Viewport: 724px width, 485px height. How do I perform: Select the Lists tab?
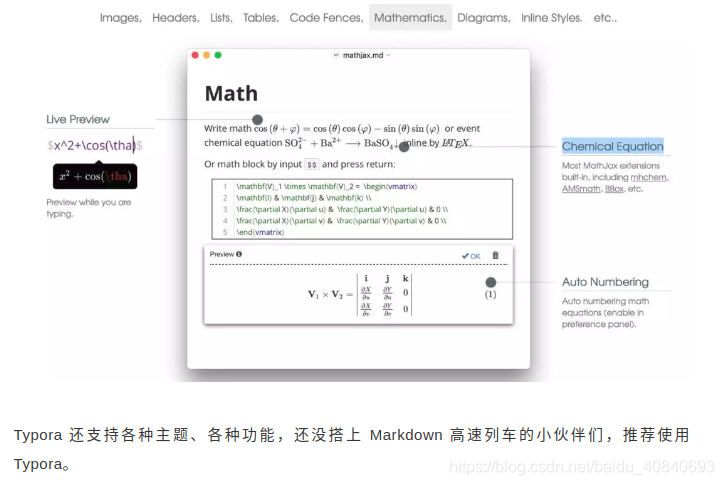[221, 18]
